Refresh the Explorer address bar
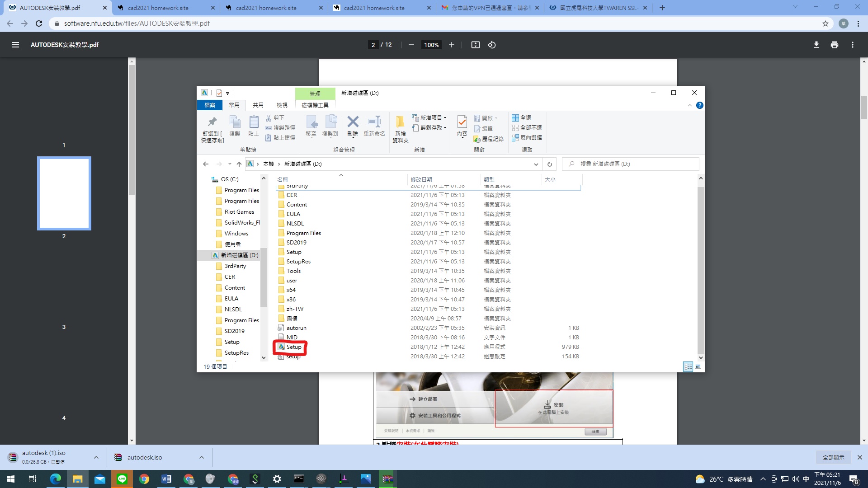This screenshot has height=488, width=868. (x=549, y=164)
